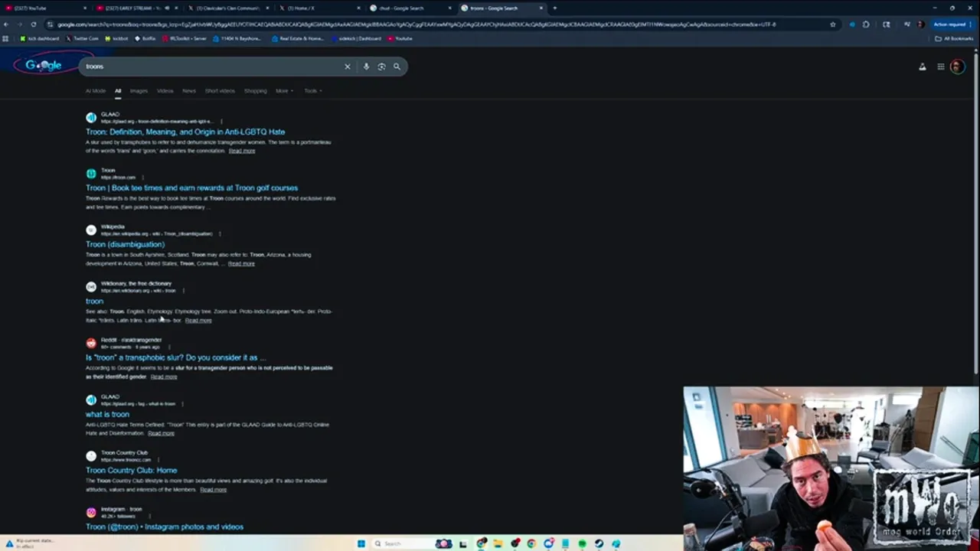Switch to the 'chud - Google Search' browser tab

(x=410, y=8)
